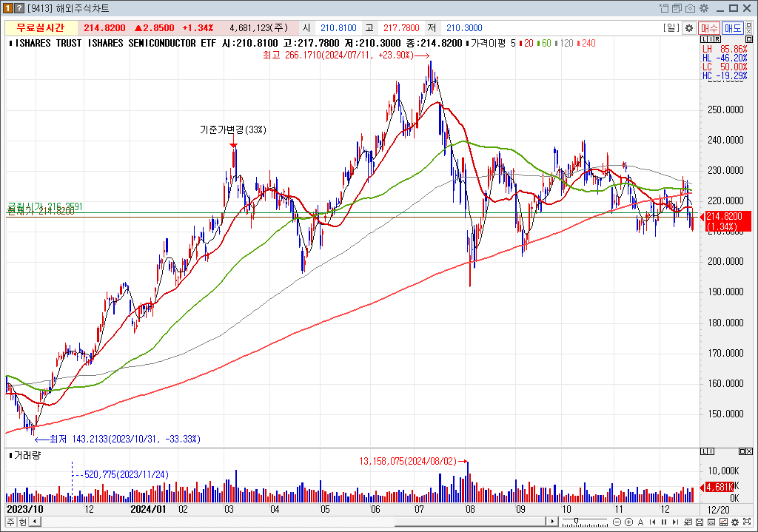The height and width of the screenshot is (532, 758).
Task: Open title bar settings gear icon
Action: (x=703, y=8)
